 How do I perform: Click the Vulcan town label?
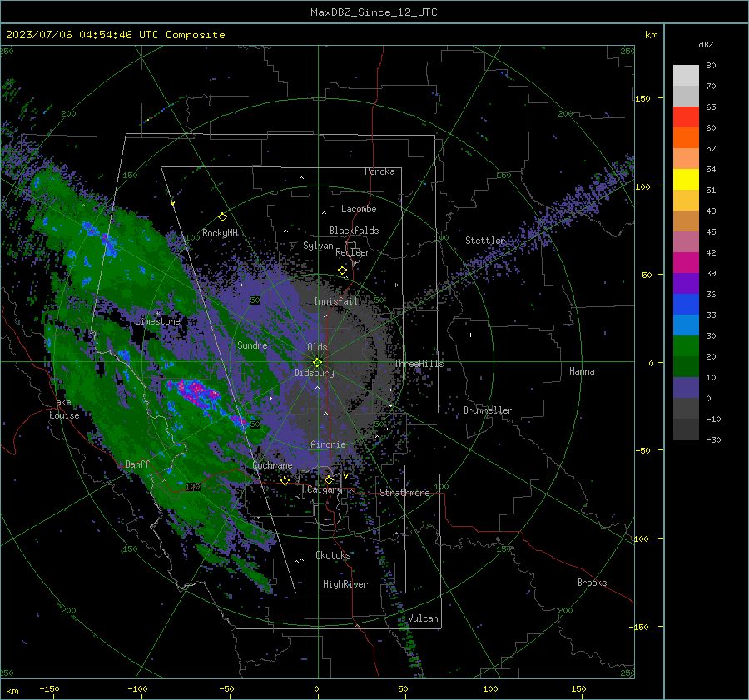click(424, 618)
